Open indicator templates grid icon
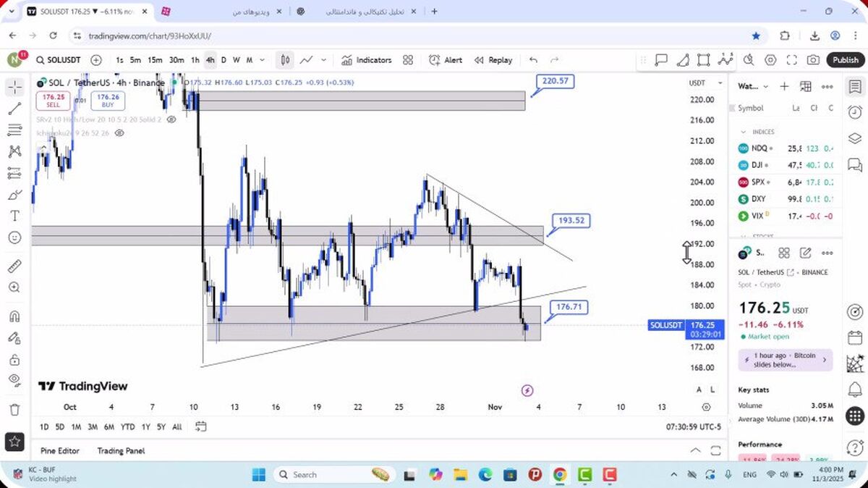 [408, 60]
